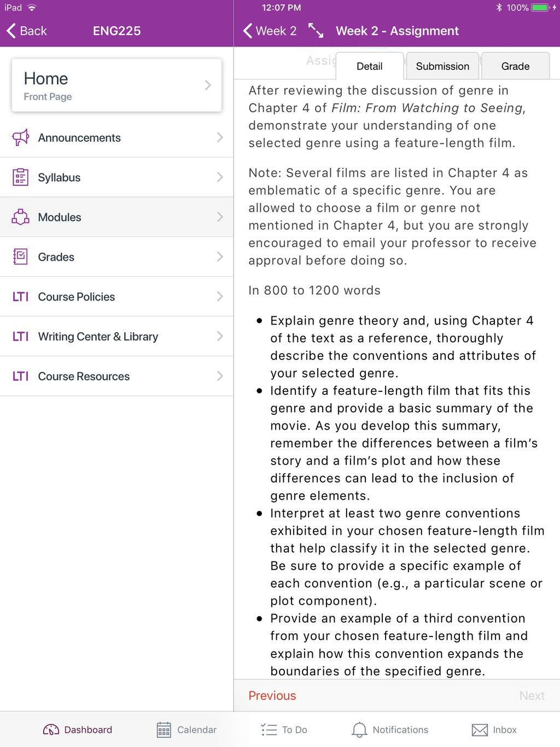Open the Grades checklist icon
This screenshot has height=747, width=560.
point(20,257)
